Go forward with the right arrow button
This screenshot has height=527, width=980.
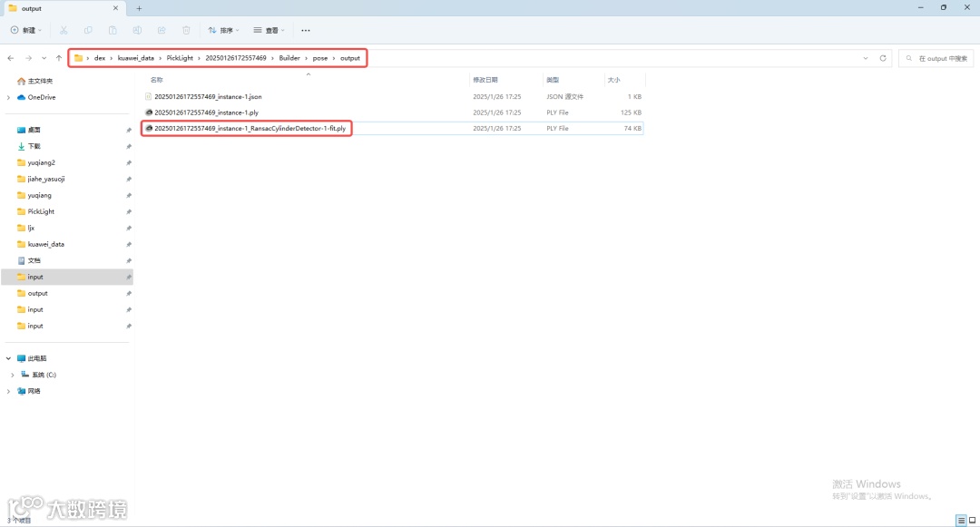point(28,58)
